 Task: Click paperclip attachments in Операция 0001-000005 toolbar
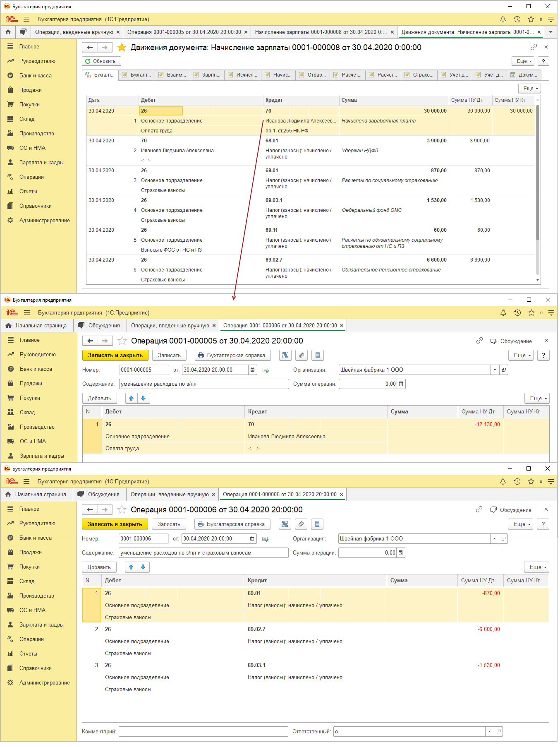pyautogui.click(x=302, y=355)
